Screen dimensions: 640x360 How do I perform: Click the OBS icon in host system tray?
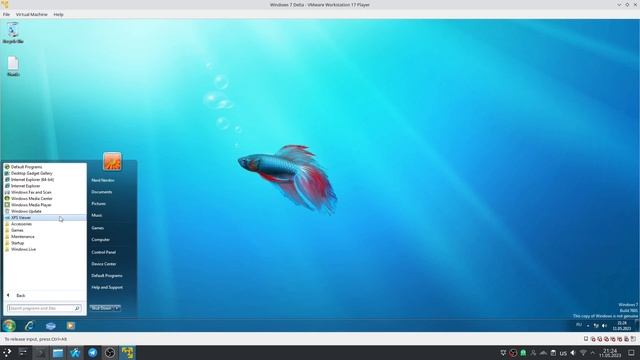pyautogui.click(x=513, y=353)
